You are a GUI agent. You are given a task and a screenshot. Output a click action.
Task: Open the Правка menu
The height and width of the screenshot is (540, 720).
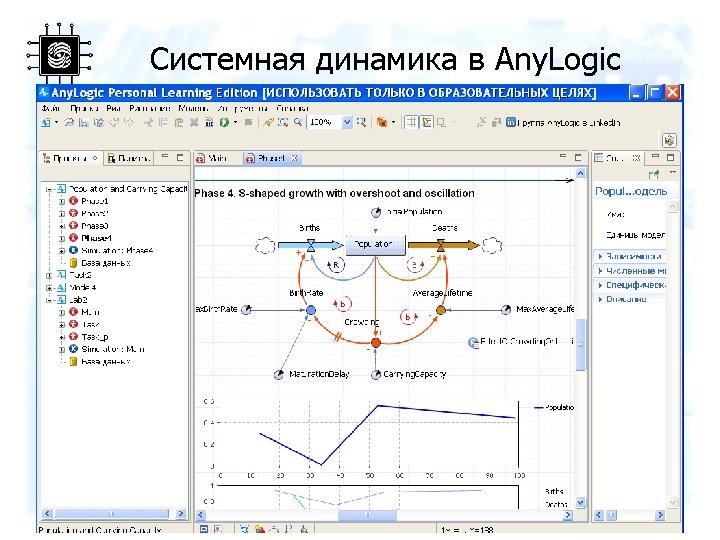tap(84, 108)
